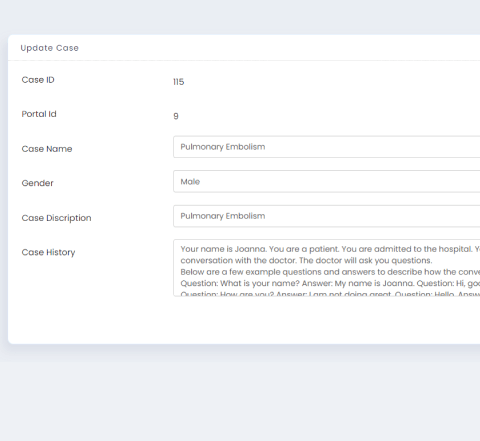Click the Case Name input field
This screenshot has width=480, height=441.
click(x=327, y=147)
